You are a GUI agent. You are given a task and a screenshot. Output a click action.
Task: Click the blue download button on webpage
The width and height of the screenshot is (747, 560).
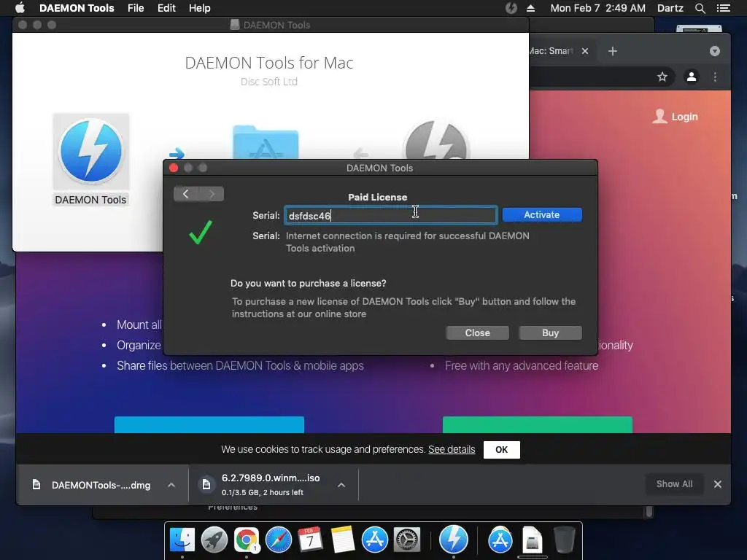tap(209, 425)
